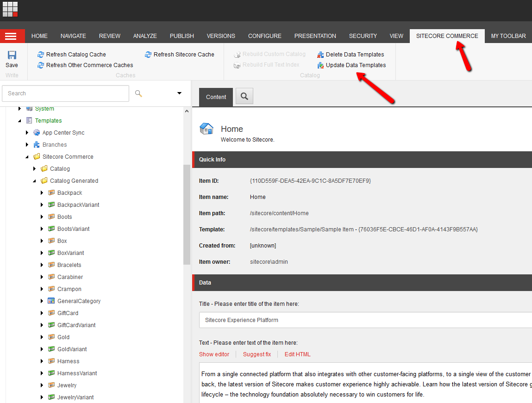Open the red hamburger Sitecore menu
Image resolution: width=532 pixels, height=403 pixels.
[12, 36]
